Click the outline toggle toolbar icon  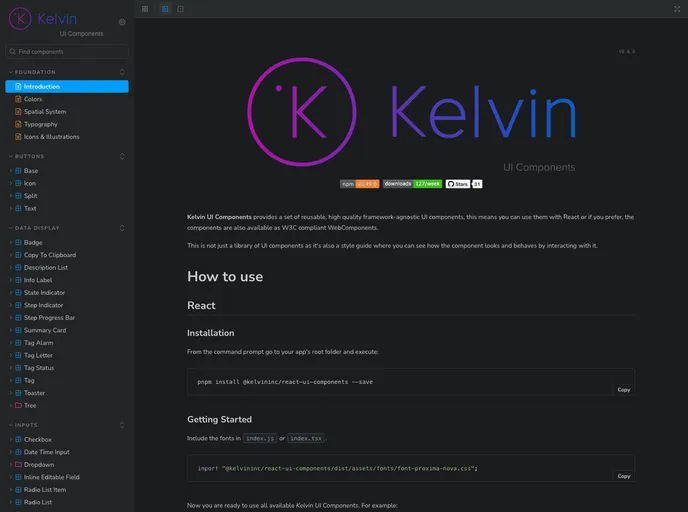[x=180, y=9]
